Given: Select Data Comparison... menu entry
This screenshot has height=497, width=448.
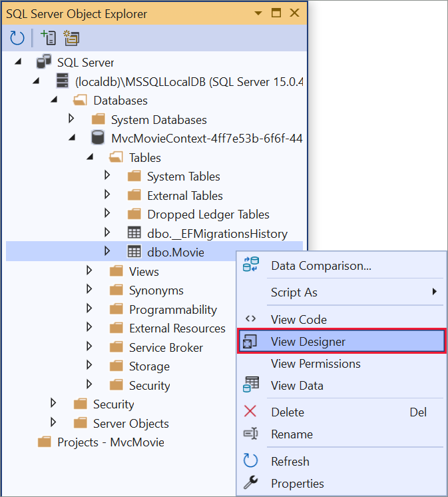Looking at the screenshot, I should (321, 265).
